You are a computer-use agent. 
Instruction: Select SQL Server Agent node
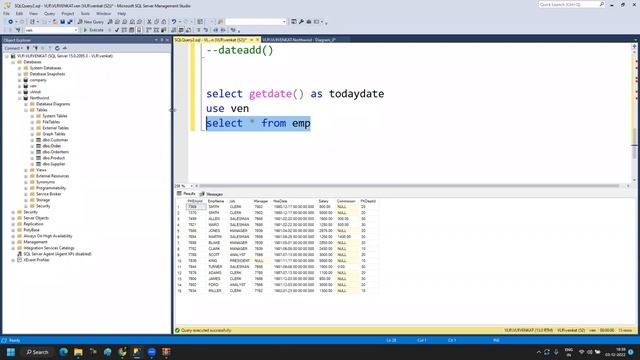pos(57,254)
